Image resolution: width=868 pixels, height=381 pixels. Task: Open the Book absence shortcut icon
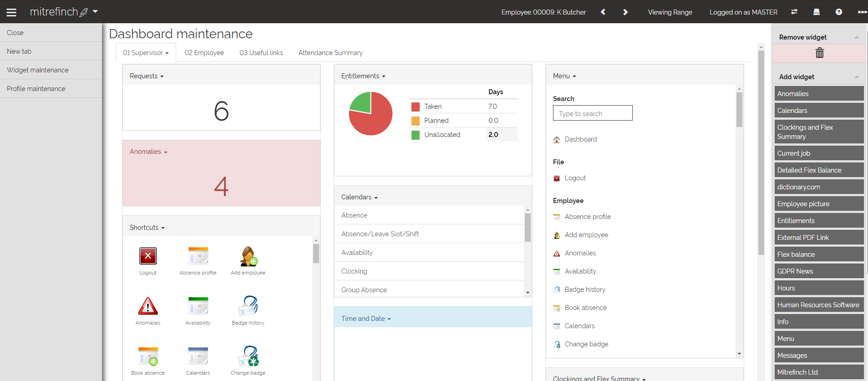coord(148,356)
